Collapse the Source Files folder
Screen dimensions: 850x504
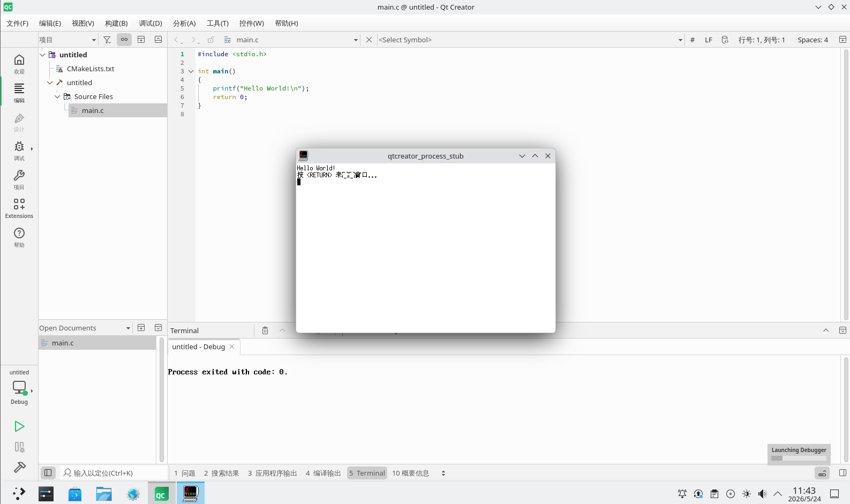pyautogui.click(x=58, y=96)
